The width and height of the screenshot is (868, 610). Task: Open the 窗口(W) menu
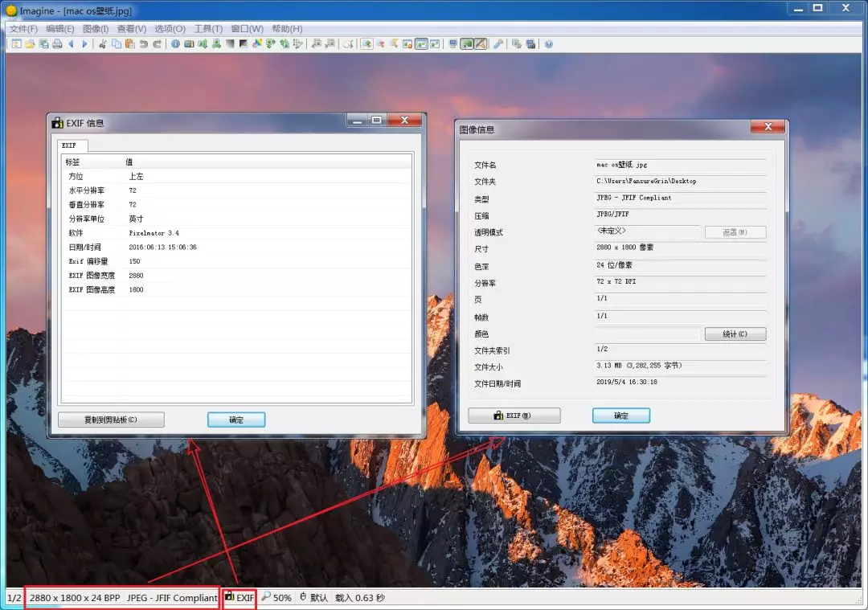coord(248,29)
